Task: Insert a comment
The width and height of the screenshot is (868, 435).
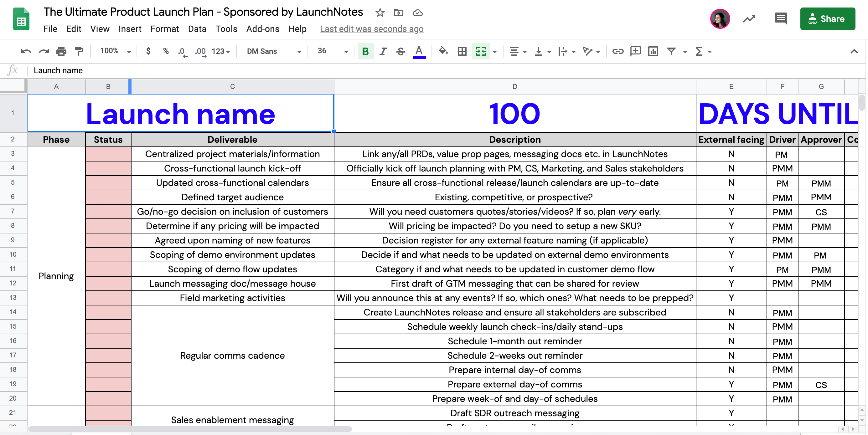Action: 635,51
